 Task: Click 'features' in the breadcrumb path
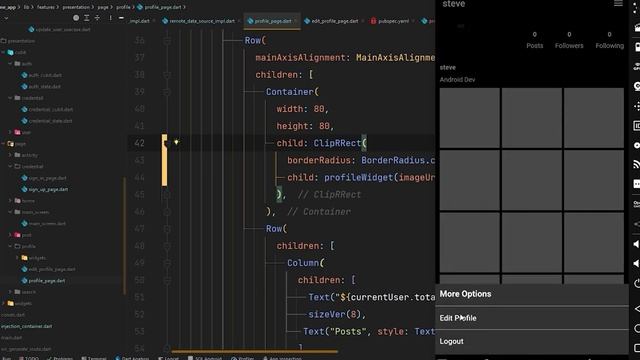pos(45,7)
